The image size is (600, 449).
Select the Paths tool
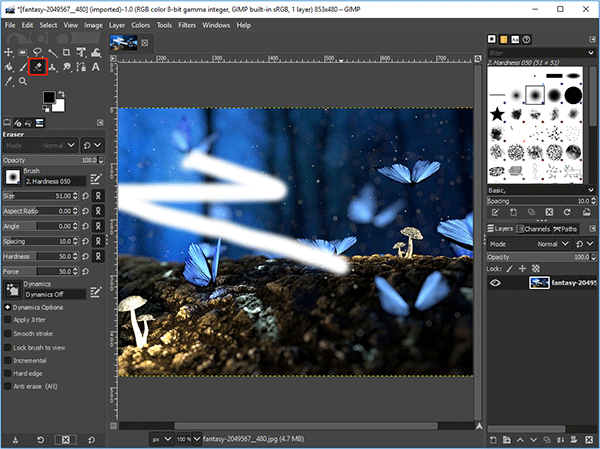81,67
